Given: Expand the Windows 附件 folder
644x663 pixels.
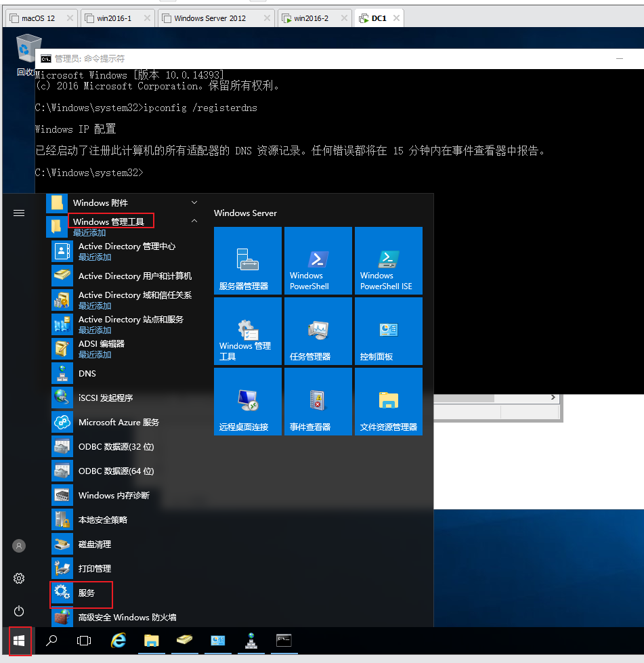Looking at the screenshot, I should pos(194,202).
